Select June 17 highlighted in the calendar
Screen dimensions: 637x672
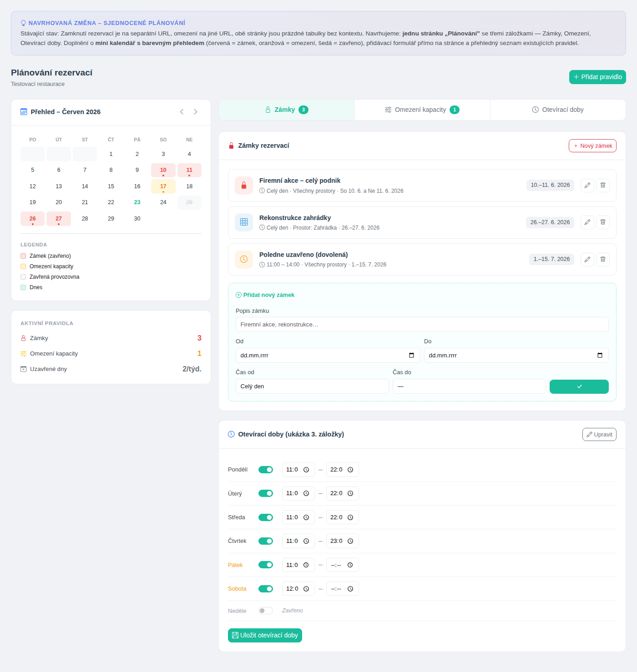click(163, 186)
